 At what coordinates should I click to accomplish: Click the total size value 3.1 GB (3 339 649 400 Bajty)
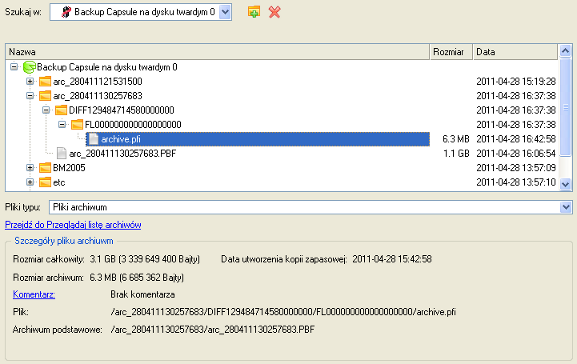[145, 259]
